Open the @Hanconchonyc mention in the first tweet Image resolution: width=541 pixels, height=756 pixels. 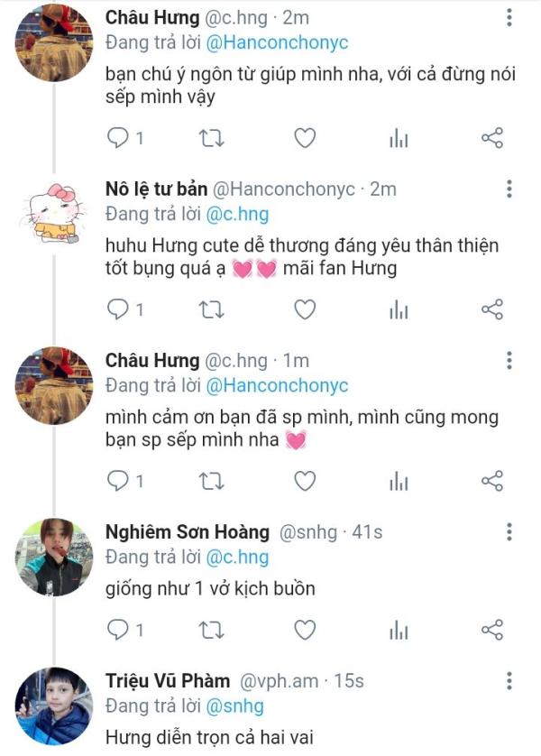(277, 42)
